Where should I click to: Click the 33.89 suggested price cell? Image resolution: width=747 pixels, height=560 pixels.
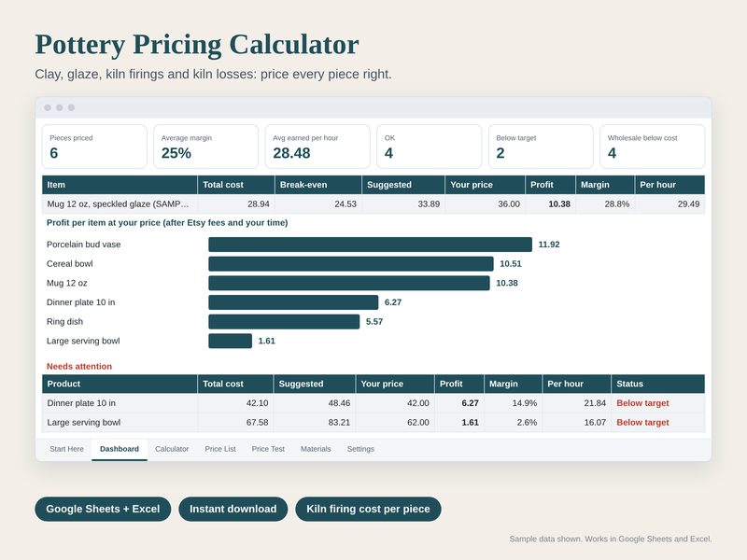pyautogui.click(x=403, y=203)
